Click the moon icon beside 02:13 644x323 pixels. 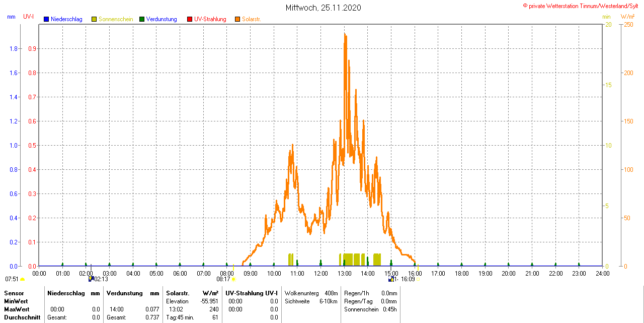coord(91,278)
